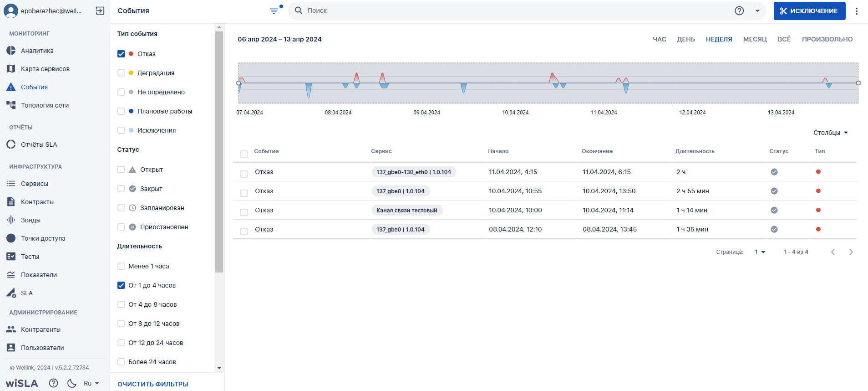Viewport: 868px width, 391px height.
Task: Enable the Плановые работы filter
Action: pyautogui.click(x=121, y=111)
